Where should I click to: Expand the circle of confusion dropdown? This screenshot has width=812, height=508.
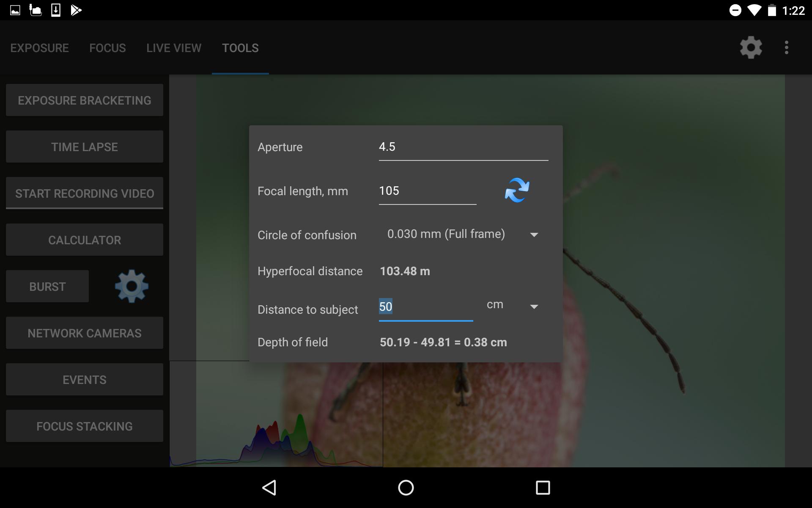tap(463, 234)
